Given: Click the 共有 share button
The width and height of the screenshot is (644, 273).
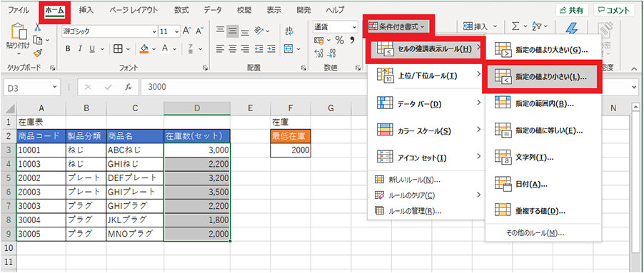Looking at the screenshot, I should (x=572, y=10).
